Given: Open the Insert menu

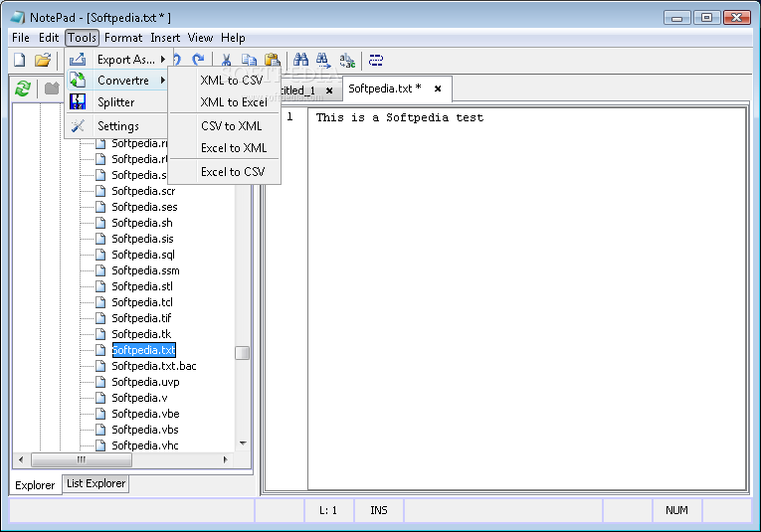Looking at the screenshot, I should pos(165,38).
